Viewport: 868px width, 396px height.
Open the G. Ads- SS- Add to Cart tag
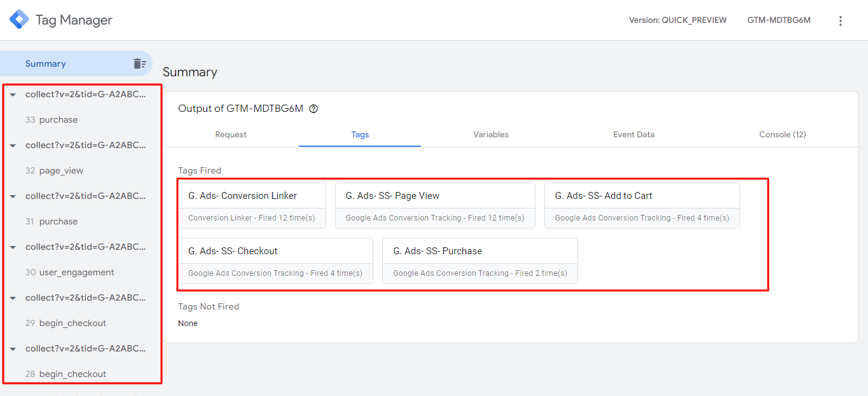tap(642, 205)
